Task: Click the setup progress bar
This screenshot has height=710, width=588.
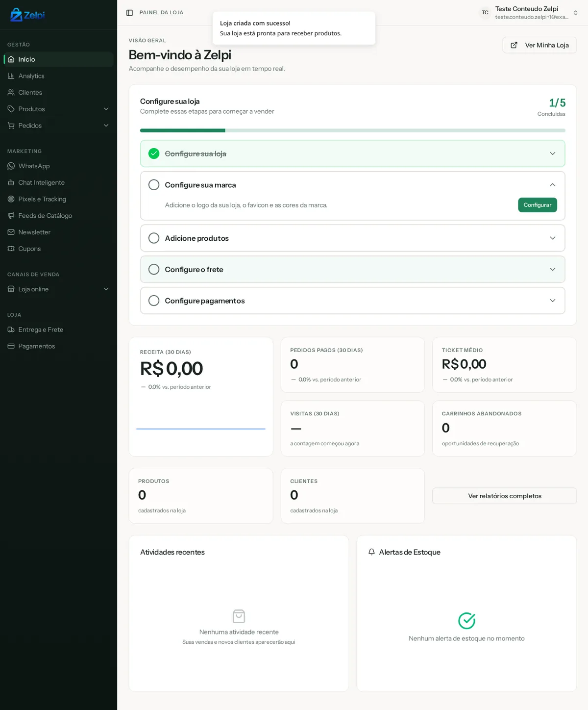Action: pos(353,130)
